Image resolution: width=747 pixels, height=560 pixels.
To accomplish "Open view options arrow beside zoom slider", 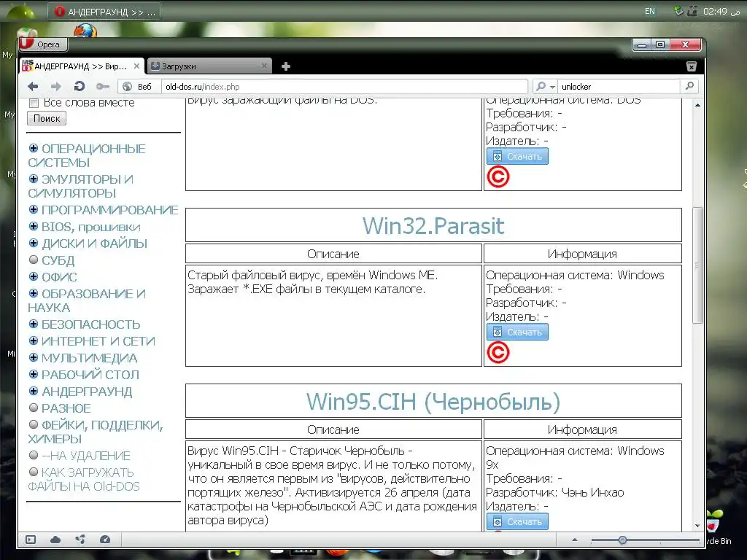I will coord(575,540).
